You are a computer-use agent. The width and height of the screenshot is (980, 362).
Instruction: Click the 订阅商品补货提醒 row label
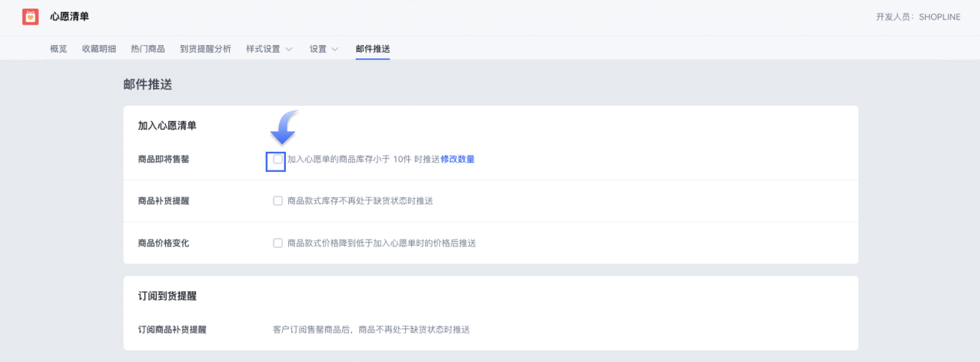[172, 330]
